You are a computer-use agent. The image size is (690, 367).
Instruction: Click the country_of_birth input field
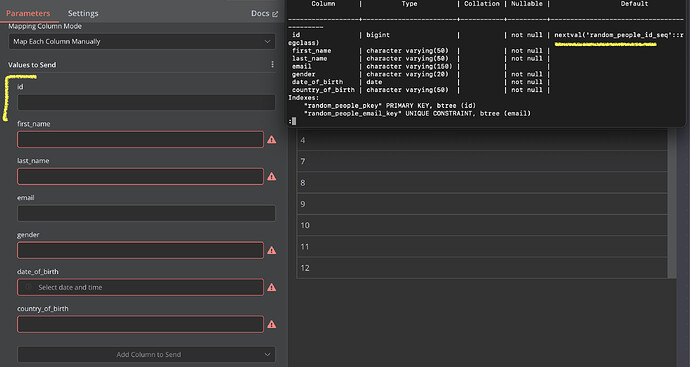(x=140, y=324)
